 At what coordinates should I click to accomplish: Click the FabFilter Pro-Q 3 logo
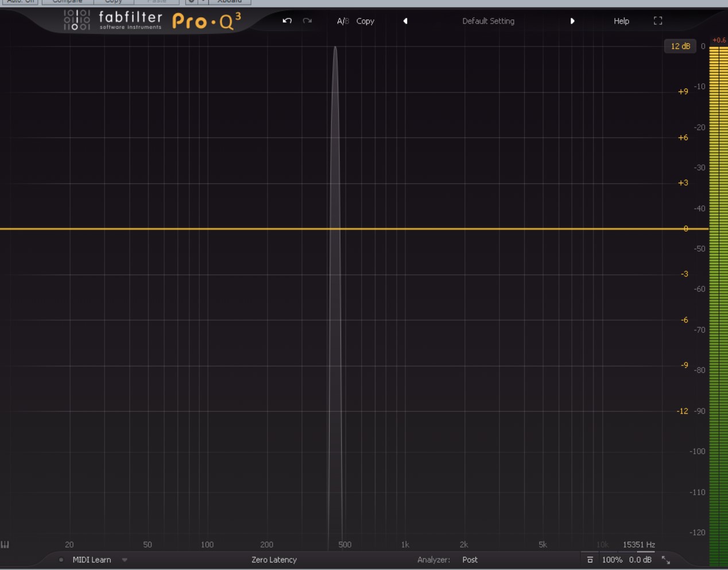tap(152, 21)
